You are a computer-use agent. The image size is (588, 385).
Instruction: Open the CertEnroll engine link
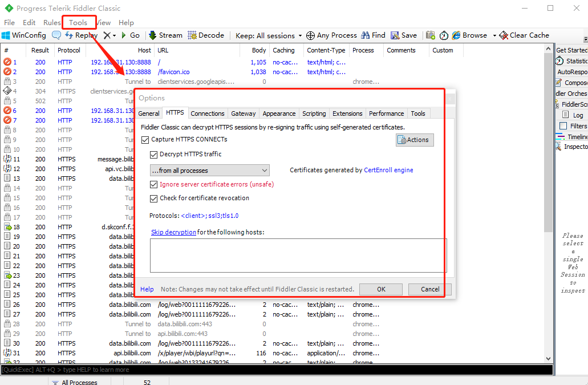pyautogui.click(x=388, y=170)
